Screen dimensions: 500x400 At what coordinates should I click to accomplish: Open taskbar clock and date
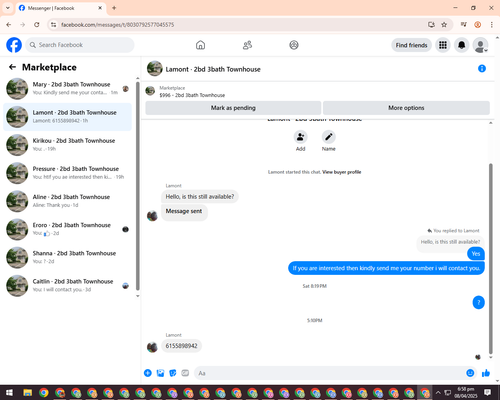[465, 393]
